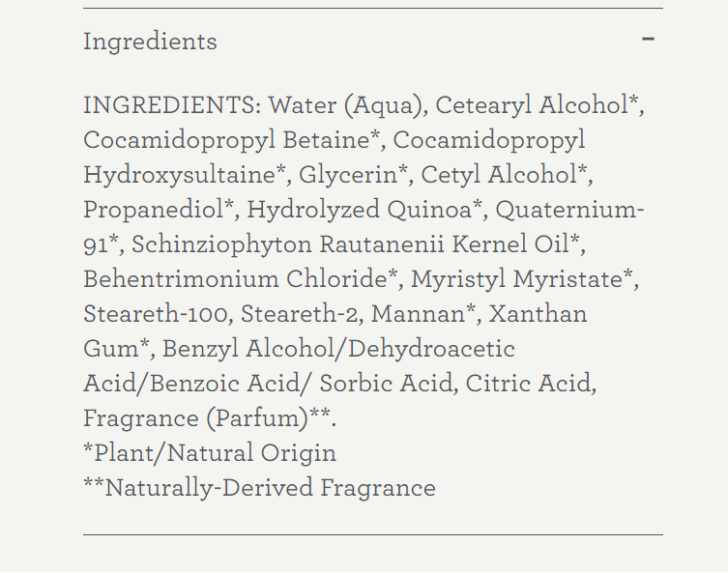Viewport: 728px width, 573px height.
Task: Click the Mannan ingredient text
Action: tap(418, 314)
